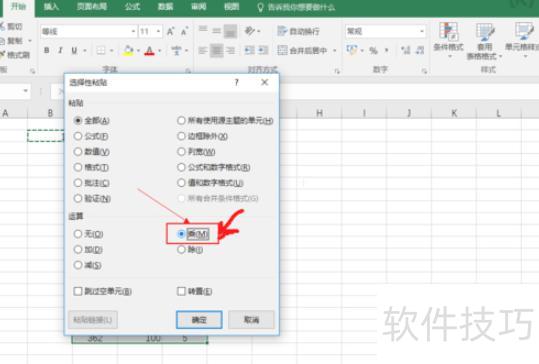Image resolution: width=539 pixels, height=364 pixels.
Task: Open the font name dropdown
Action: point(133,32)
